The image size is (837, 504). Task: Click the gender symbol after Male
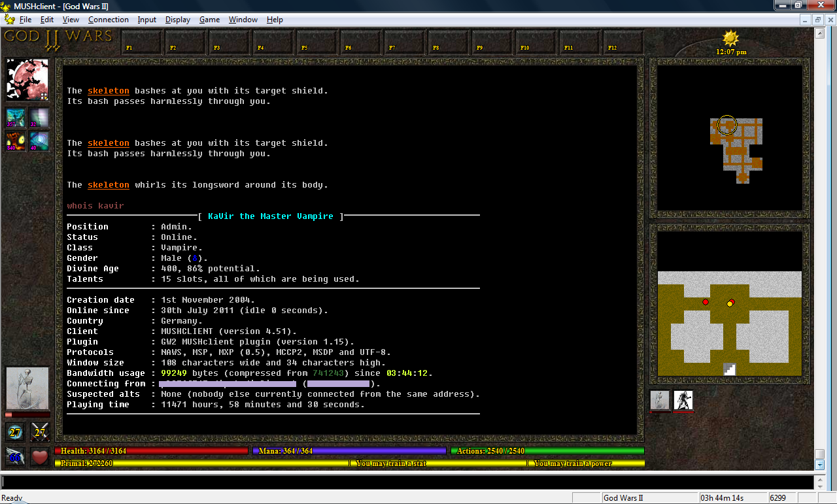(195, 258)
